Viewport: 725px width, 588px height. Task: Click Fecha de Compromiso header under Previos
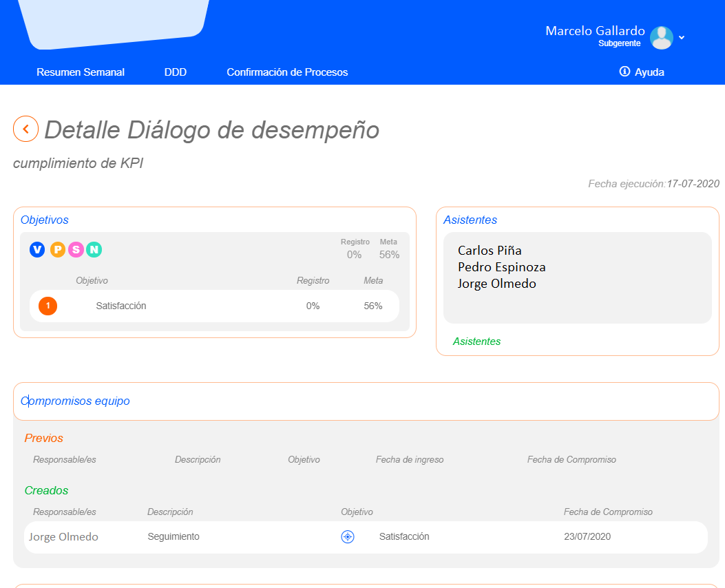pos(571,459)
